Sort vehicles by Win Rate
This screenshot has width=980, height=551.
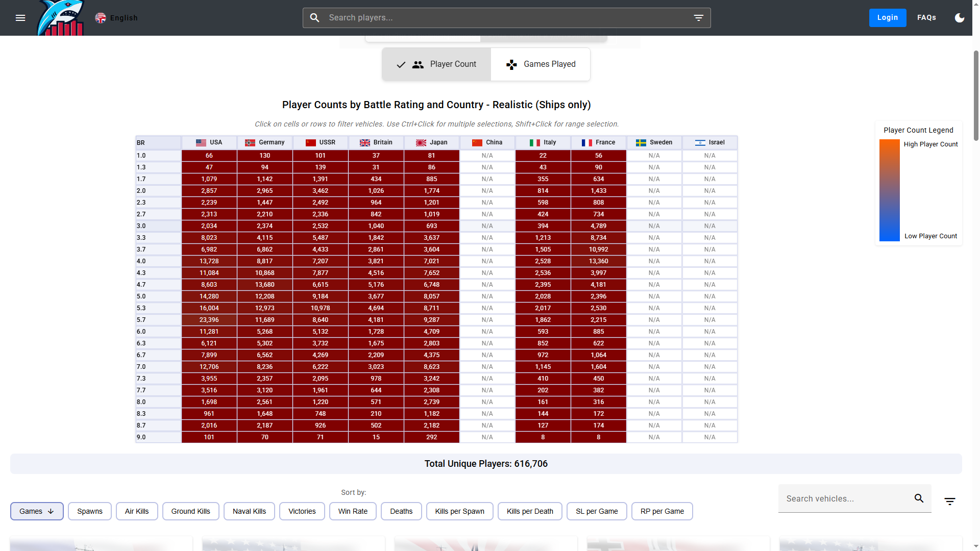click(353, 511)
